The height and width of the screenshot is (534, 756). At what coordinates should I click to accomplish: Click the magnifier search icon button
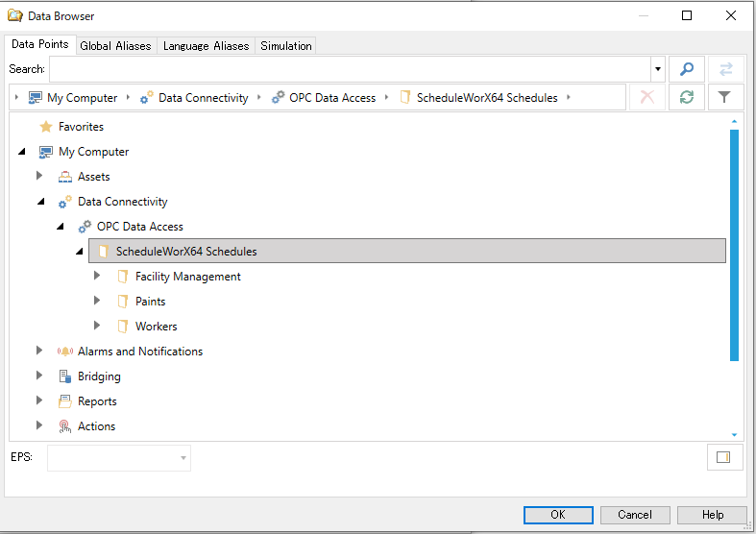click(686, 69)
